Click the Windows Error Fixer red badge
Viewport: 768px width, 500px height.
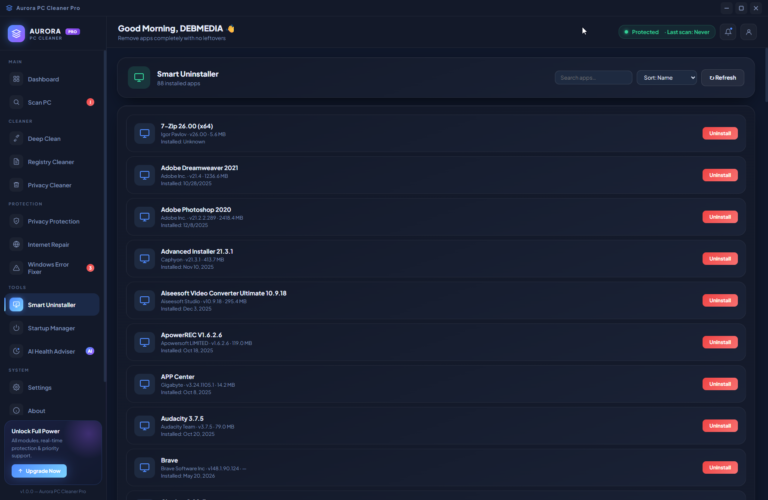[x=90, y=268]
